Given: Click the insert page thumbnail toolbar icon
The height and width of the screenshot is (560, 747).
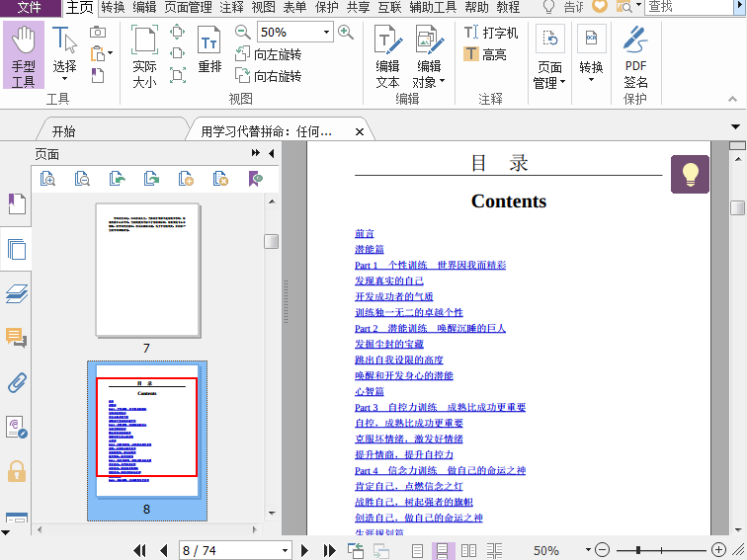Looking at the screenshot, I should 186,179.
